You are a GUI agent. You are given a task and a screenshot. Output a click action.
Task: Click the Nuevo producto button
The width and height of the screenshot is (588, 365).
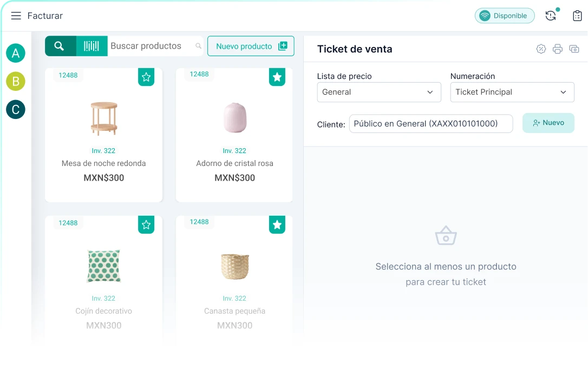(251, 46)
